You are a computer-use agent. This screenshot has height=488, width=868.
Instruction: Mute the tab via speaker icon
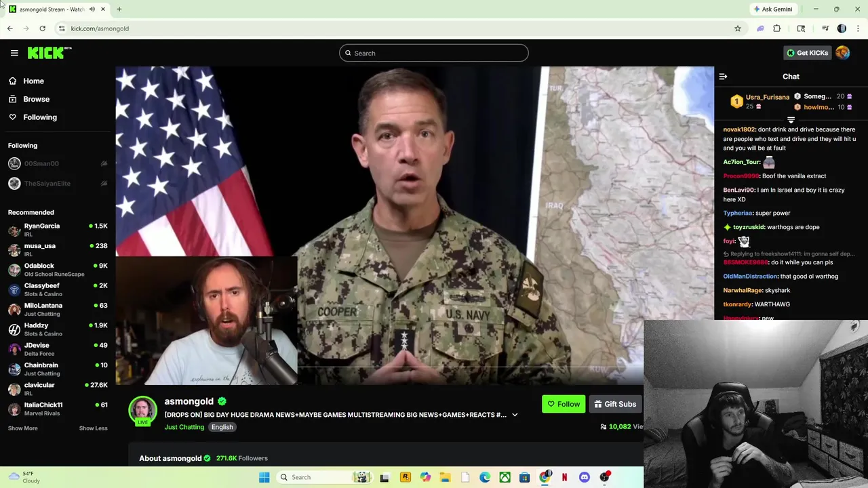[92, 9]
